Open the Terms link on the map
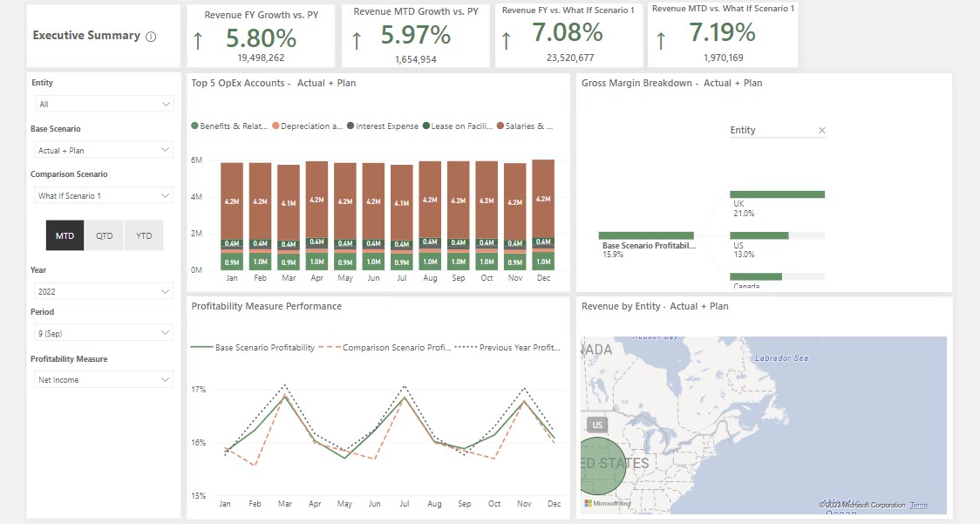Viewport: 980px width, 524px height. pyautogui.click(x=922, y=504)
